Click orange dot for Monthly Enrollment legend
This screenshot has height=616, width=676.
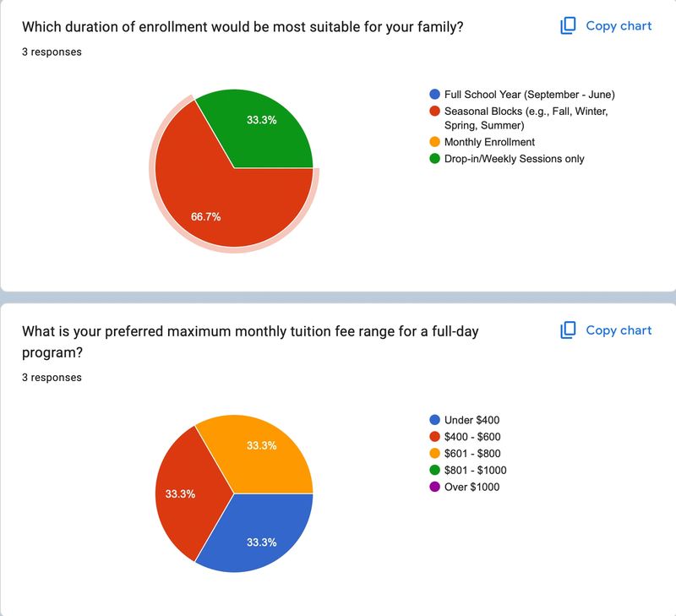(x=434, y=142)
